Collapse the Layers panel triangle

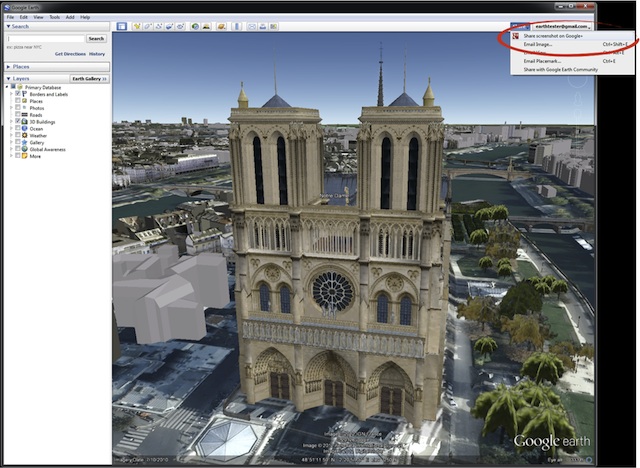click(8, 78)
